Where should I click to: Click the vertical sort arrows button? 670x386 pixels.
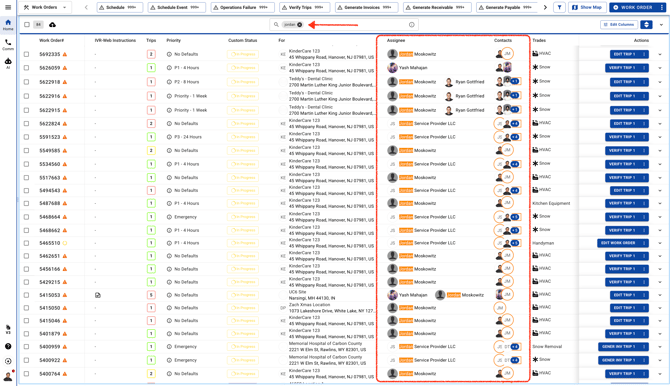click(x=646, y=25)
